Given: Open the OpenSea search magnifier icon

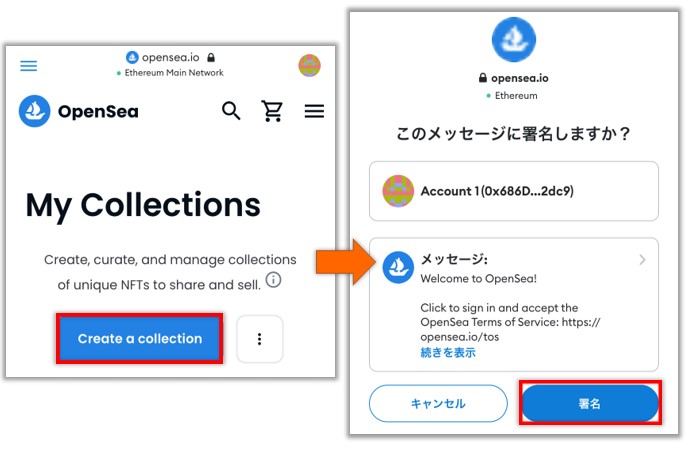Looking at the screenshot, I should pyautogui.click(x=231, y=111).
